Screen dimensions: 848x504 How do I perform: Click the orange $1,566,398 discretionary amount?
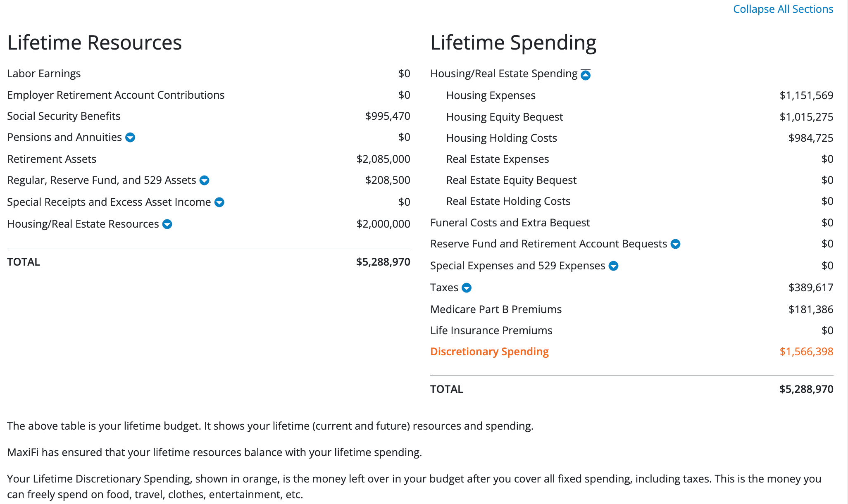(x=806, y=352)
